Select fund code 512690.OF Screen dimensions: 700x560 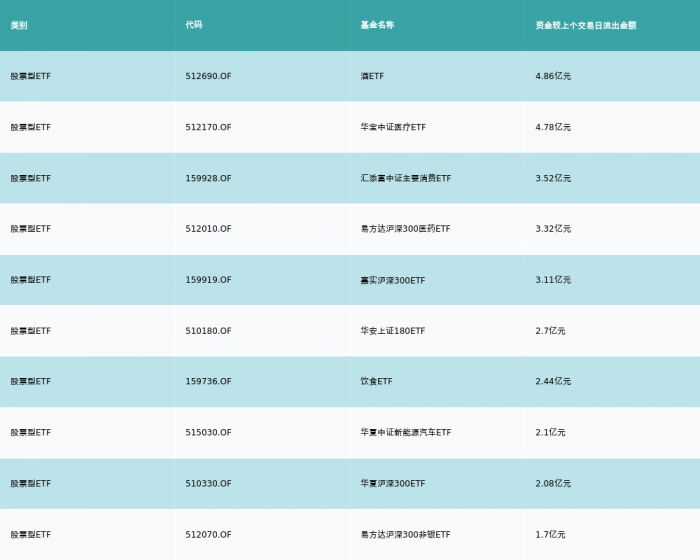click(208, 76)
